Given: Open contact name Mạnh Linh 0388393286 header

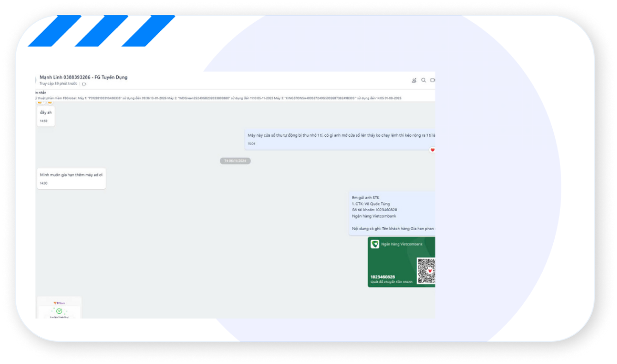Looking at the screenshot, I should click(84, 77).
